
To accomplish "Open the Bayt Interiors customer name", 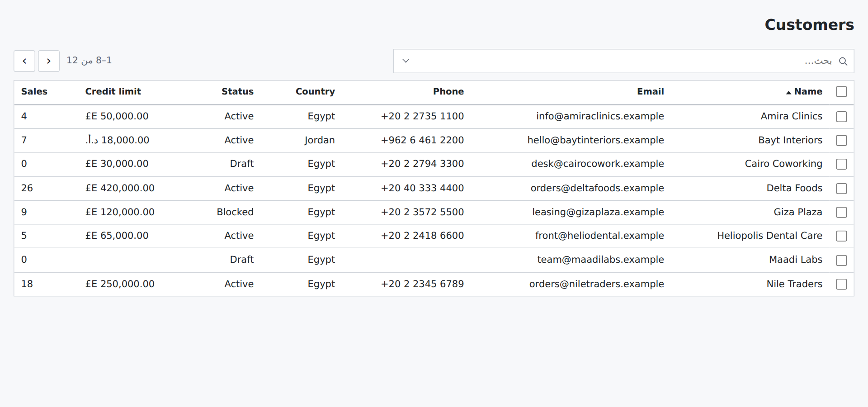I will [x=790, y=140].
